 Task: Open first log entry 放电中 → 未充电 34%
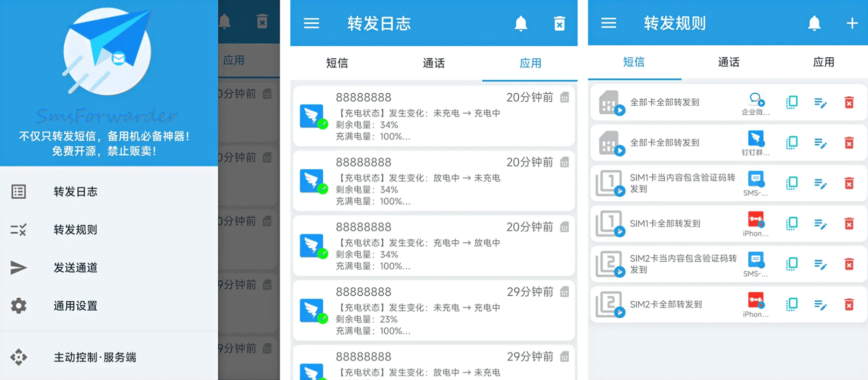click(x=434, y=181)
